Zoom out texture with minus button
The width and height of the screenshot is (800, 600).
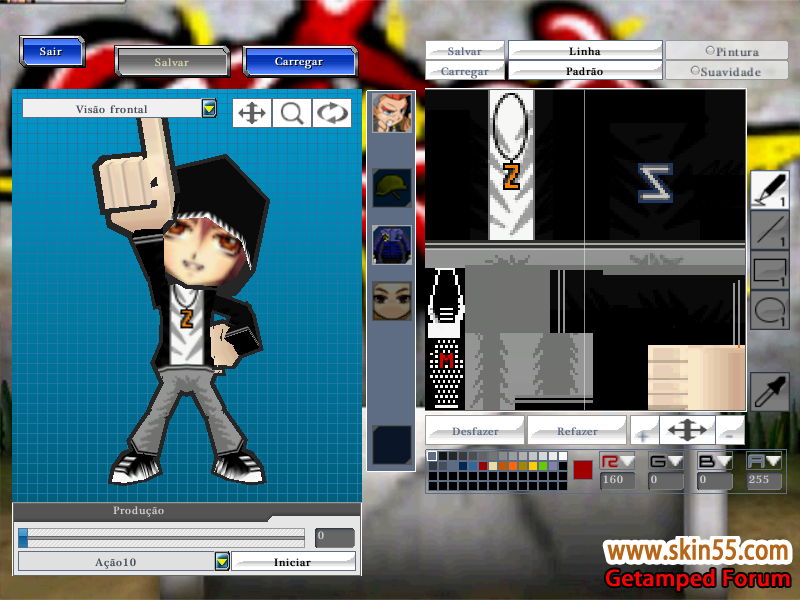(x=730, y=431)
